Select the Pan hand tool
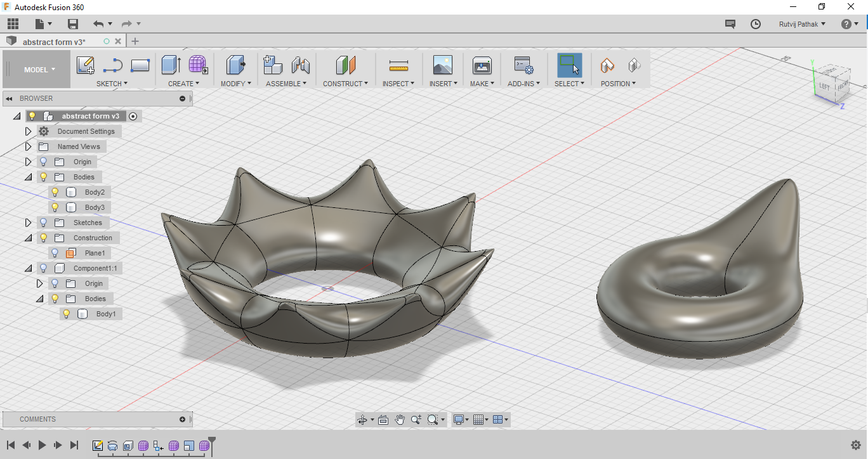868x459 pixels. point(400,420)
